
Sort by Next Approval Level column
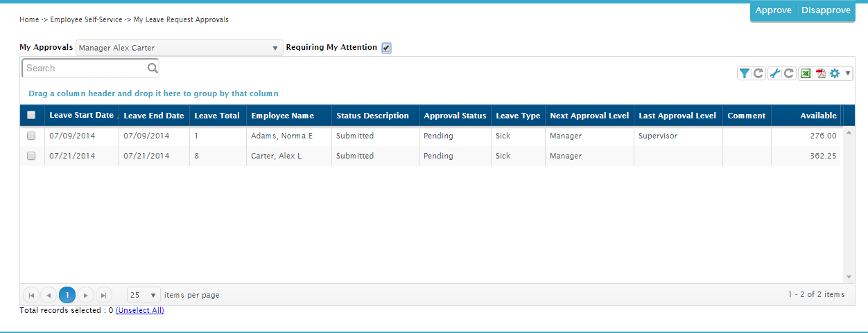click(589, 116)
